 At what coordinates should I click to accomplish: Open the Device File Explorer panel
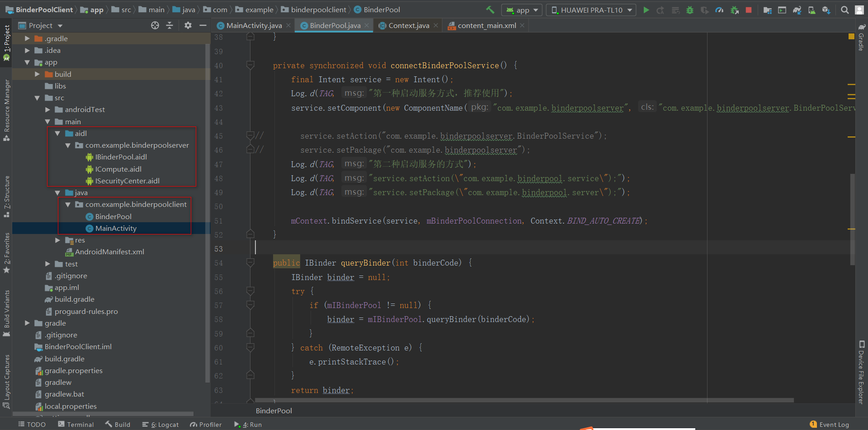pyautogui.click(x=862, y=372)
